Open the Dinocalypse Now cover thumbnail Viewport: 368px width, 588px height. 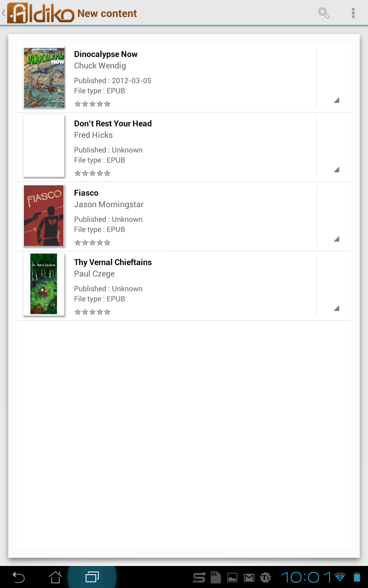[x=44, y=77]
